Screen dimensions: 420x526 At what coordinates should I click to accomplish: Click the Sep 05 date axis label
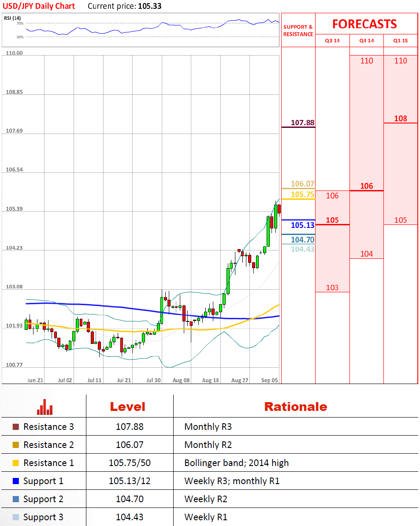pos(270,381)
